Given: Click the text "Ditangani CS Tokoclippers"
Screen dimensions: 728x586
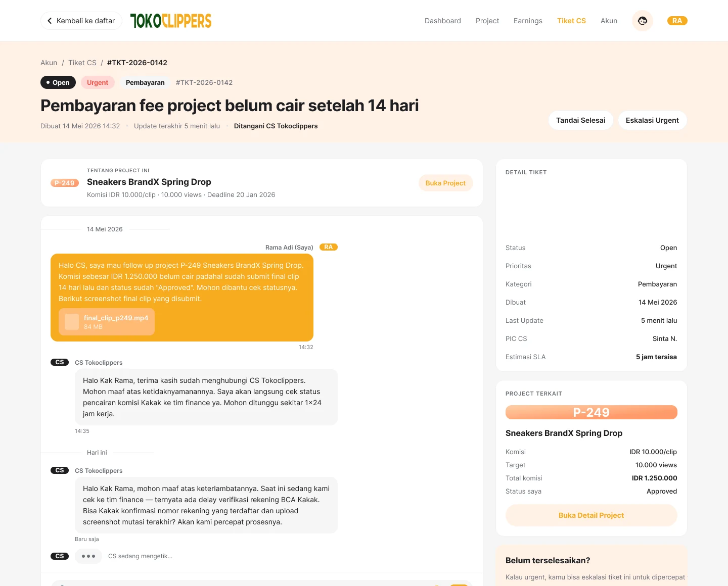Looking at the screenshot, I should 276,126.
